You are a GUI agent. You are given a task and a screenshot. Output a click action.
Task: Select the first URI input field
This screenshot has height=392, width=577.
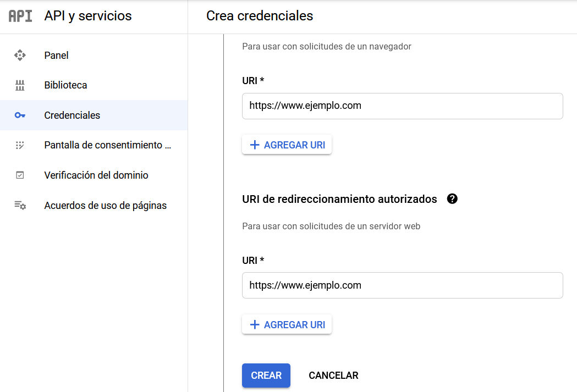point(402,106)
